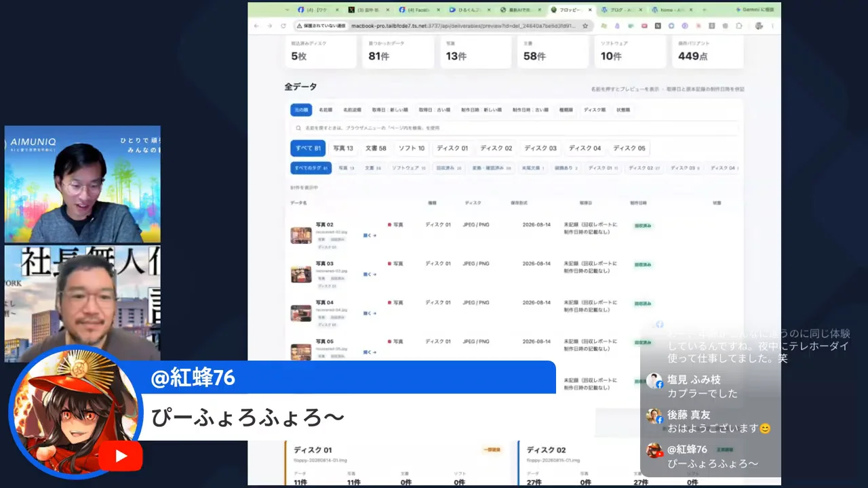Filter by ディスク 05 large button
The image size is (868, 488).
[x=629, y=148]
